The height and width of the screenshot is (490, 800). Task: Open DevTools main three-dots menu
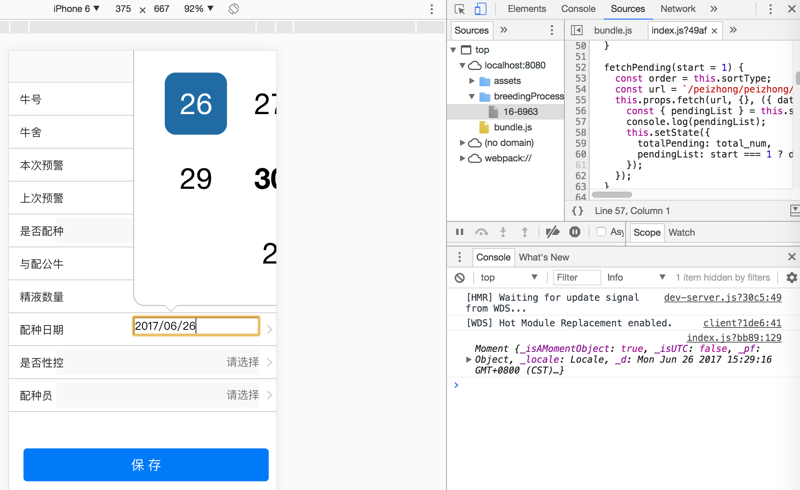[x=770, y=9]
